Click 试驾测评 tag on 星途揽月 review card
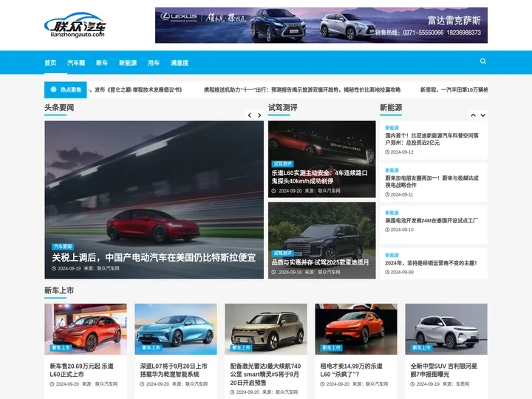Viewport: 532px width, 399px height. tap(282, 253)
